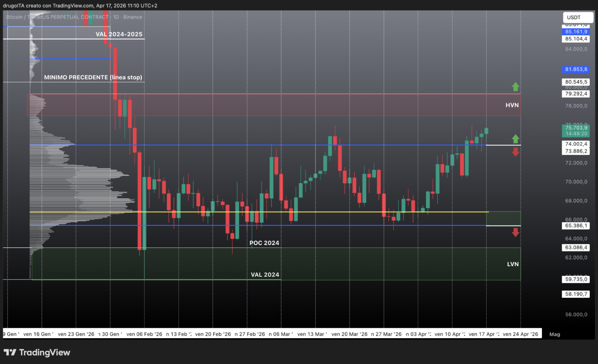Viewport: 598px width, 364px height.
Task: Click the 56.000,0 axis value
Action: [576, 314]
